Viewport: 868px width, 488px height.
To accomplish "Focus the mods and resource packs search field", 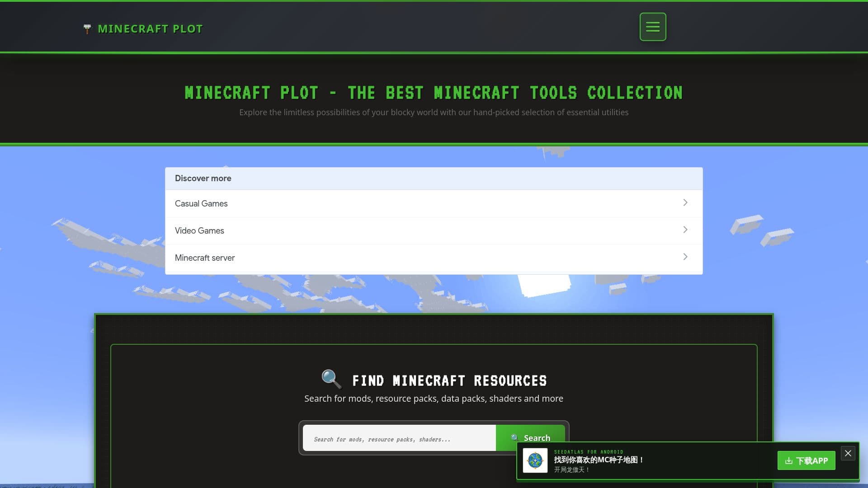I will coord(399,438).
